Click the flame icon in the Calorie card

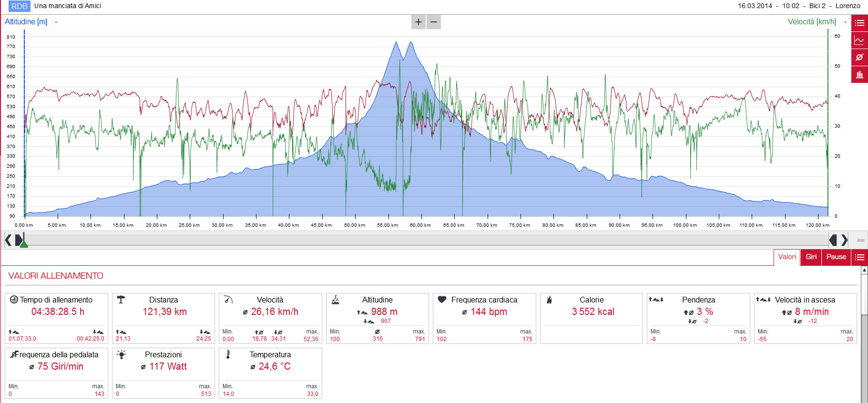[x=549, y=300]
